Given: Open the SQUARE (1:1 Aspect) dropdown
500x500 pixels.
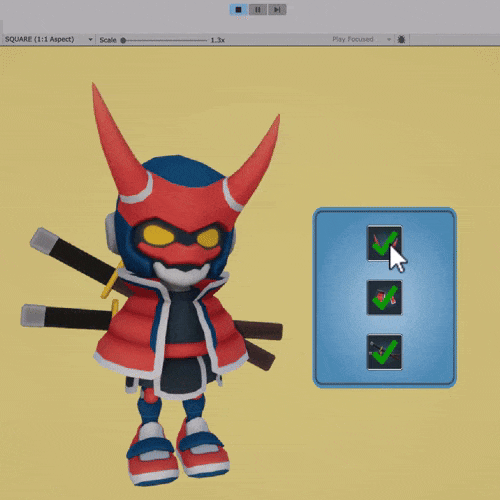Looking at the screenshot, I should [49, 39].
